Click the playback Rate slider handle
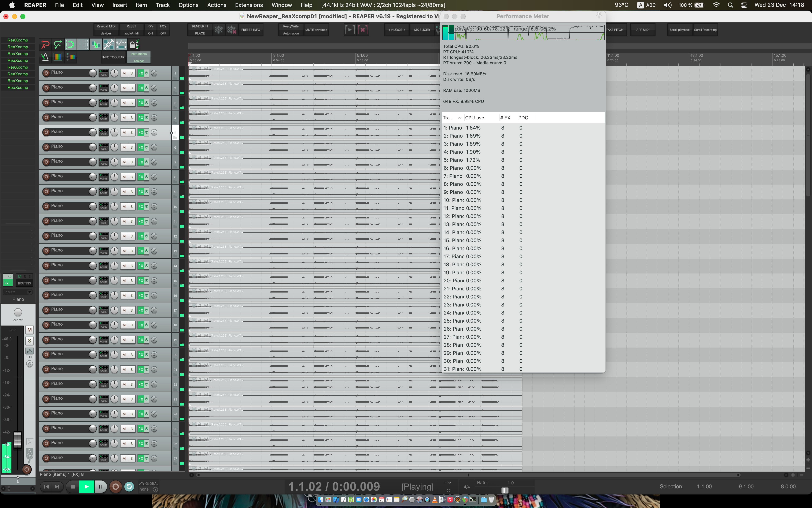 [505, 490]
